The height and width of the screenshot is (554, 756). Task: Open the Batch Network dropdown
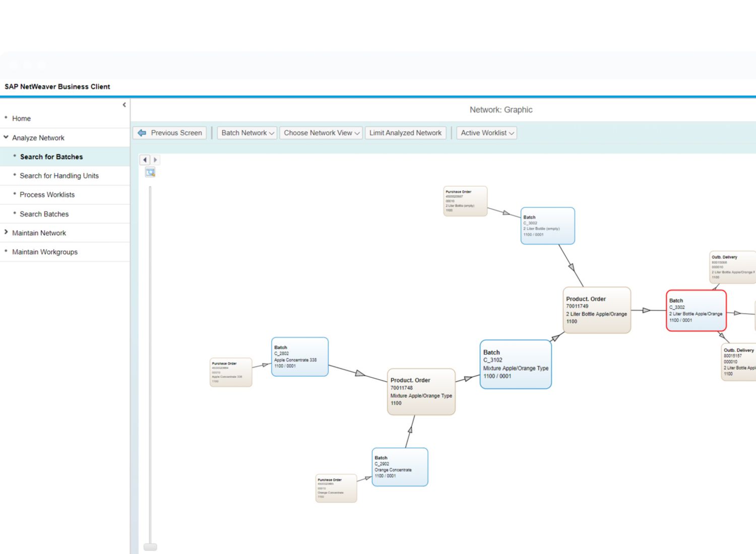coord(247,133)
